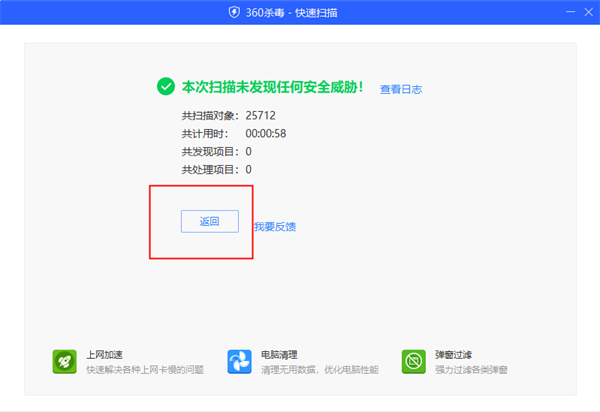600x412 pixels.
Task: Click the 我要反馈 feedback link
Action: [x=274, y=227]
